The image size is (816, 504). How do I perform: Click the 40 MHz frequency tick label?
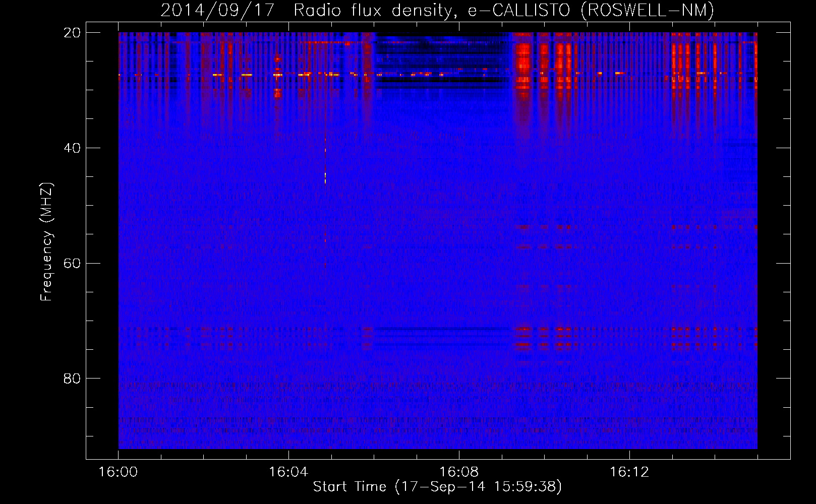tap(72, 148)
